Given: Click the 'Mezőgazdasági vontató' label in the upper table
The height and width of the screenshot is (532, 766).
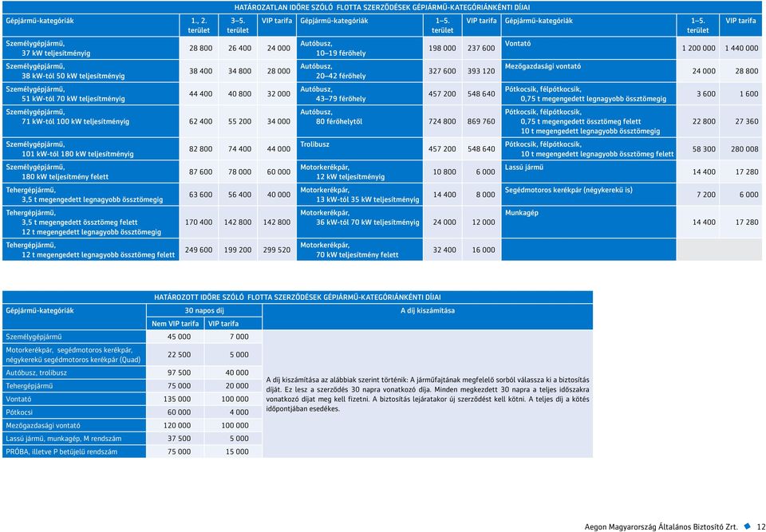Looking at the screenshot, I should point(543,66).
